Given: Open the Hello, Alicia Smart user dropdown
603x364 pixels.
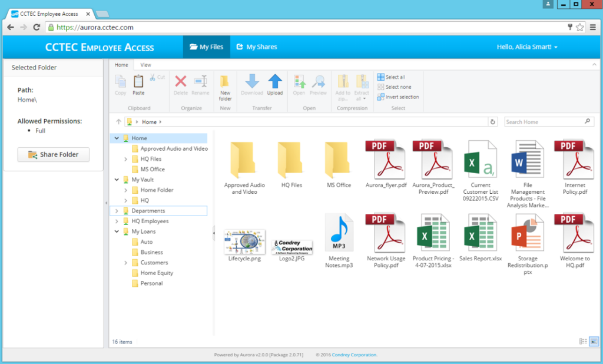Looking at the screenshot, I should pos(527,47).
